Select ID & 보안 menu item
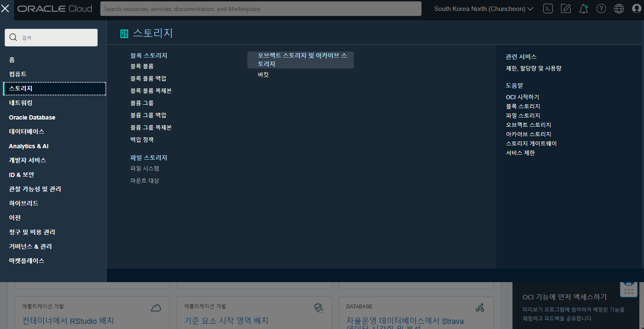The width and height of the screenshot is (644, 329). [22, 174]
